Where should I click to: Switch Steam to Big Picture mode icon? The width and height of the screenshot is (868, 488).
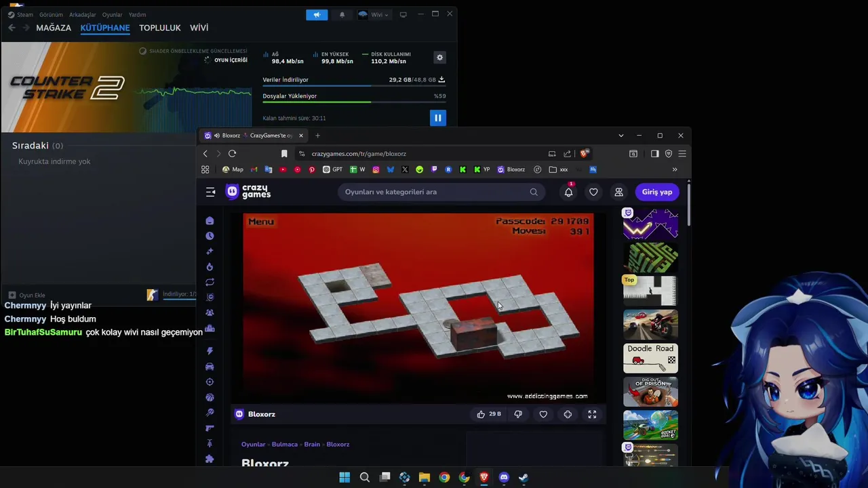(x=403, y=14)
